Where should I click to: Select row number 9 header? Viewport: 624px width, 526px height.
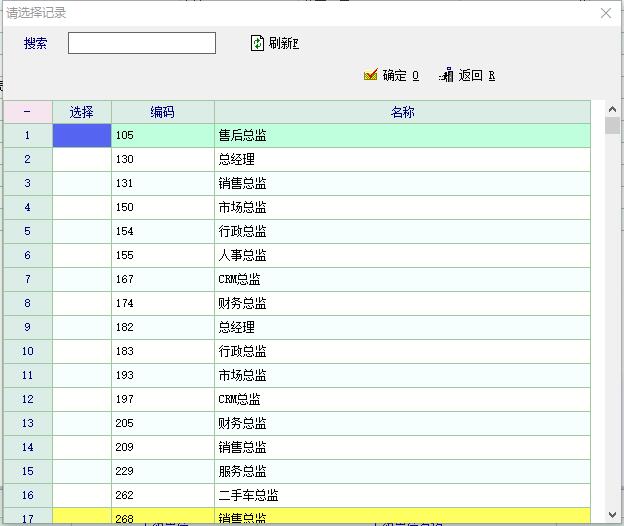27,327
